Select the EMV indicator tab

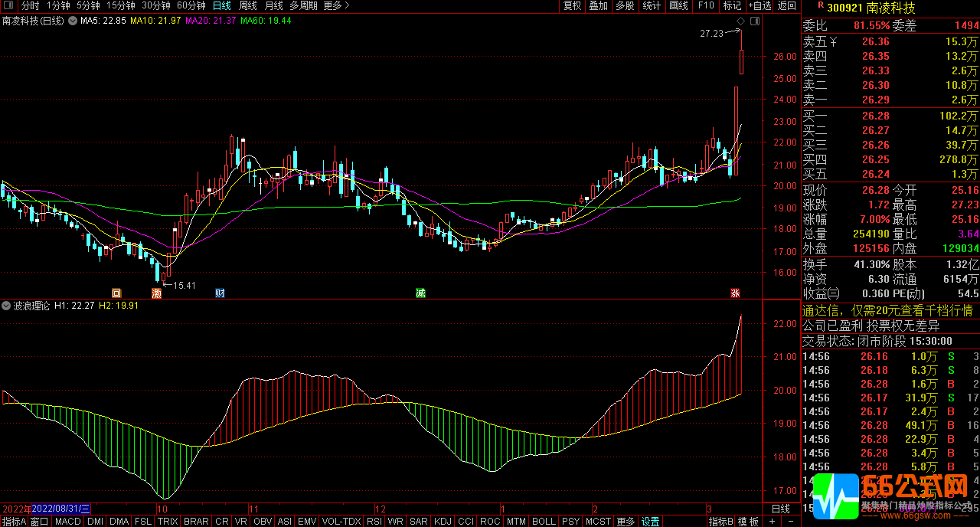click(307, 522)
